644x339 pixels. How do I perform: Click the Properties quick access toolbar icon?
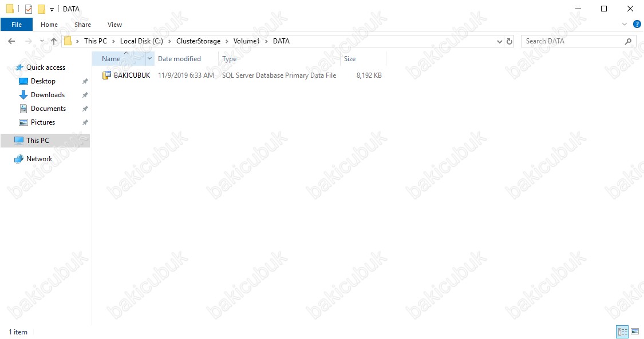tap(29, 9)
